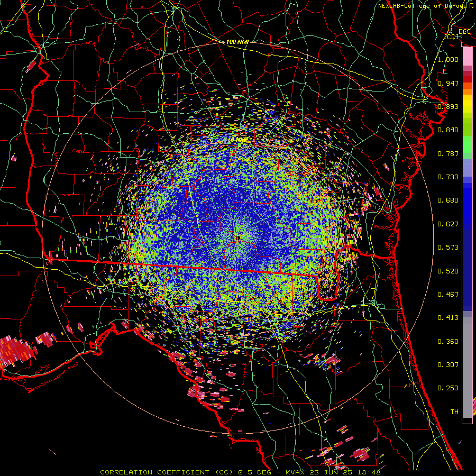Screen dimensions: 476x476
Task: Click the yellow segment of the color bar
Action: click(x=467, y=104)
